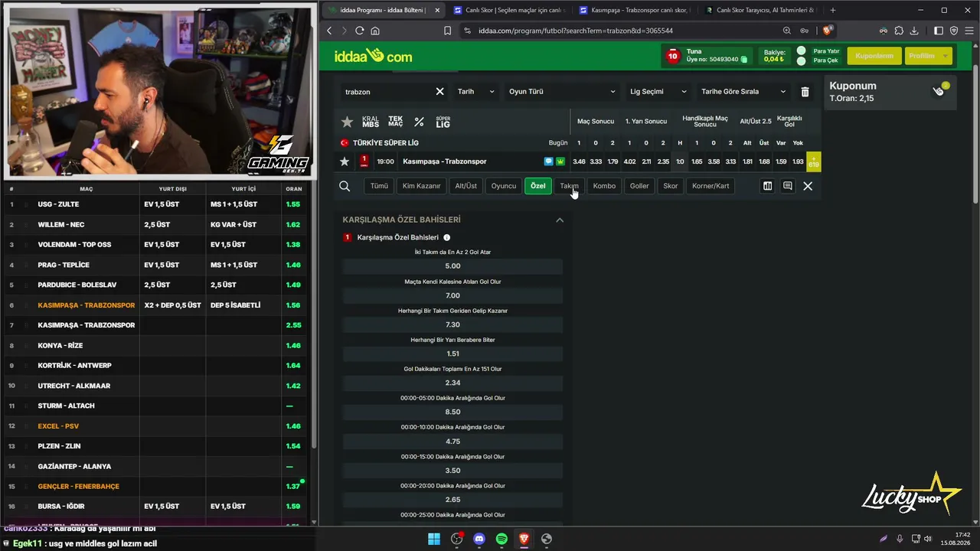
Task: Close the market panel with the X
Action: 808,186
